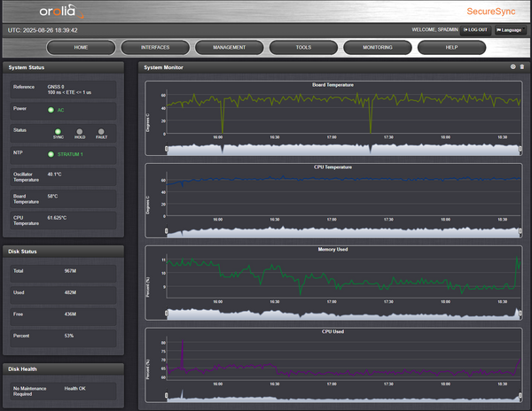Screen dimensions: 532x411
Task: Click the STRATUM 1 text
Action: point(70,154)
